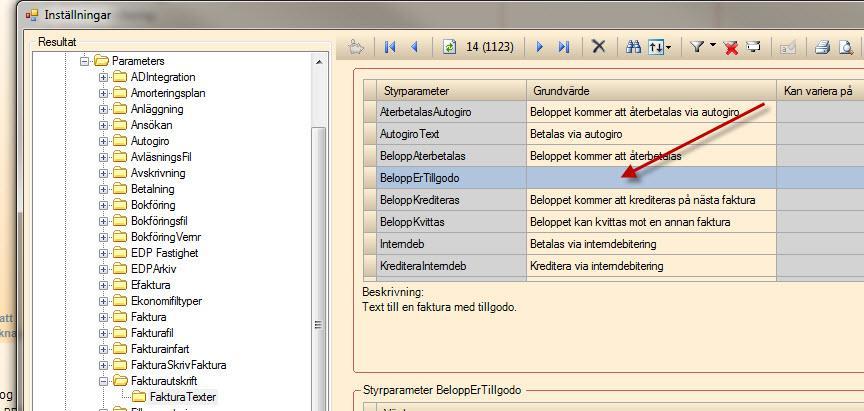Select the Anläggning tree folder
Screen dimensions: 864x411
[x=157, y=109]
